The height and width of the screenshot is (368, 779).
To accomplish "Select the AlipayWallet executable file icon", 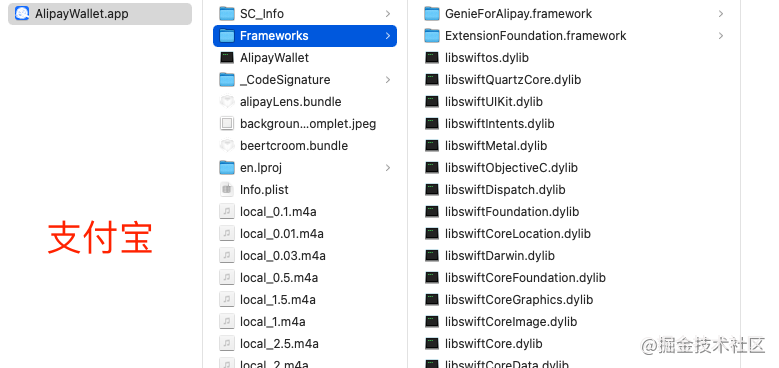I will tap(227, 58).
